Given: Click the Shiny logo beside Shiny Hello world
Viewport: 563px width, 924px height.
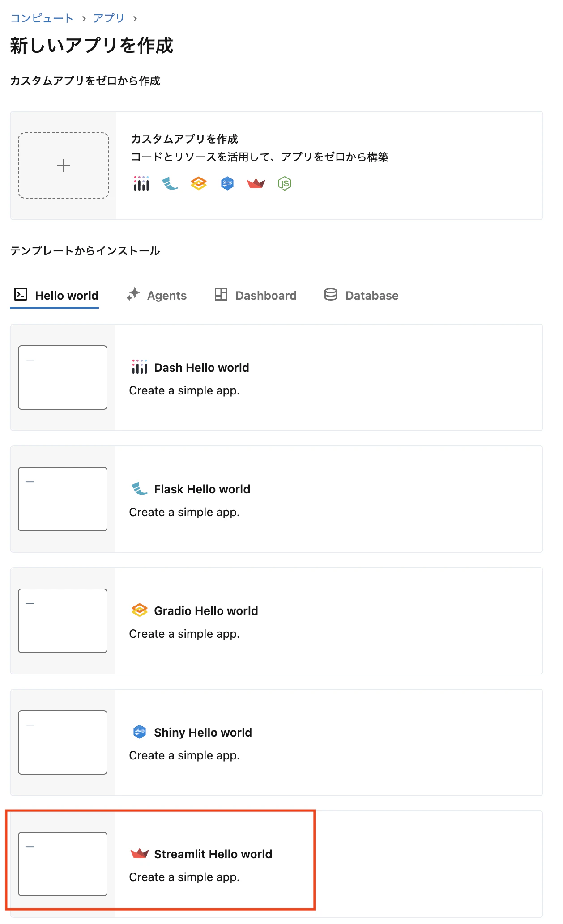Looking at the screenshot, I should coord(140,732).
